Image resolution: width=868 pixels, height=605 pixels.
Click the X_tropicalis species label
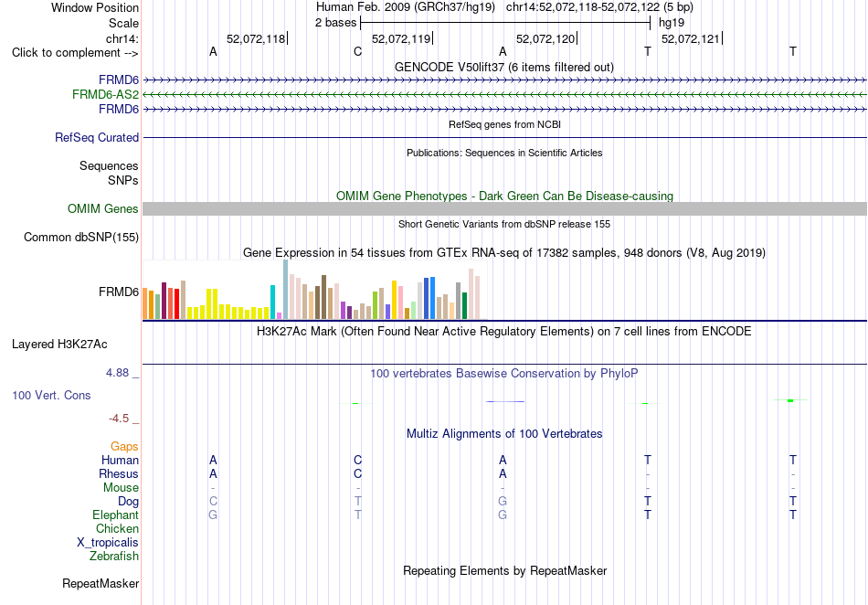pos(108,543)
